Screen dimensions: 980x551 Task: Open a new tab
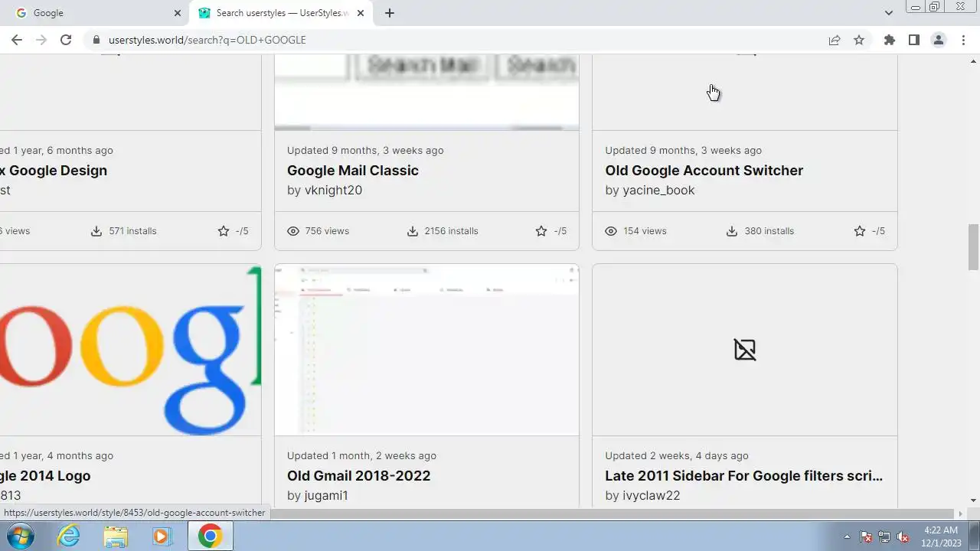pyautogui.click(x=390, y=13)
